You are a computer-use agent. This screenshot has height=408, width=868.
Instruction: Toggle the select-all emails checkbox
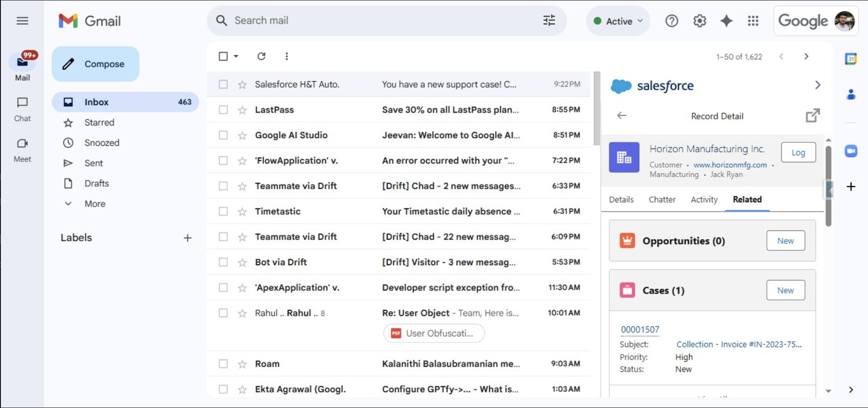pyautogui.click(x=223, y=56)
